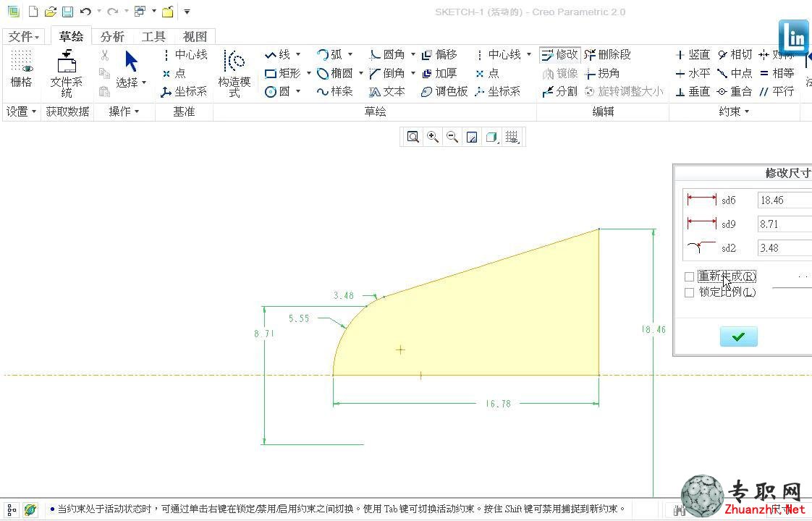The height and width of the screenshot is (521, 812).
Task: Save the sketch with the floppy disk icon
Action: [67, 12]
